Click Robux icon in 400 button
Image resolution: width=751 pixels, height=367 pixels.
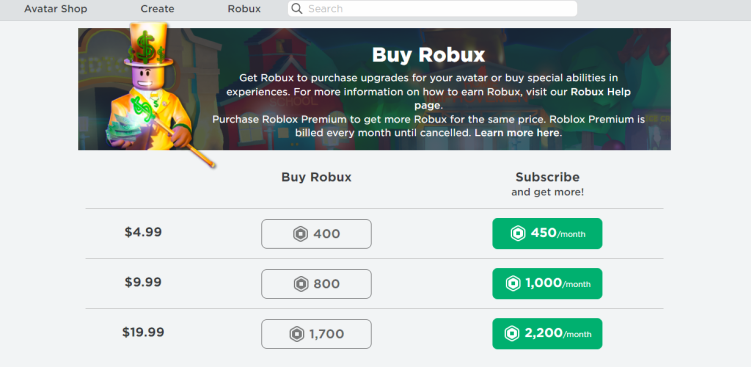300,234
